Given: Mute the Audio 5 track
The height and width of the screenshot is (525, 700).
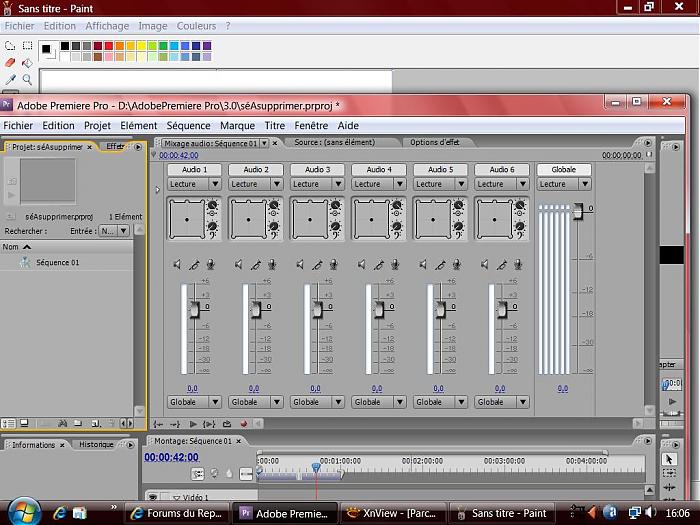Looking at the screenshot, I should coord(423,265).
